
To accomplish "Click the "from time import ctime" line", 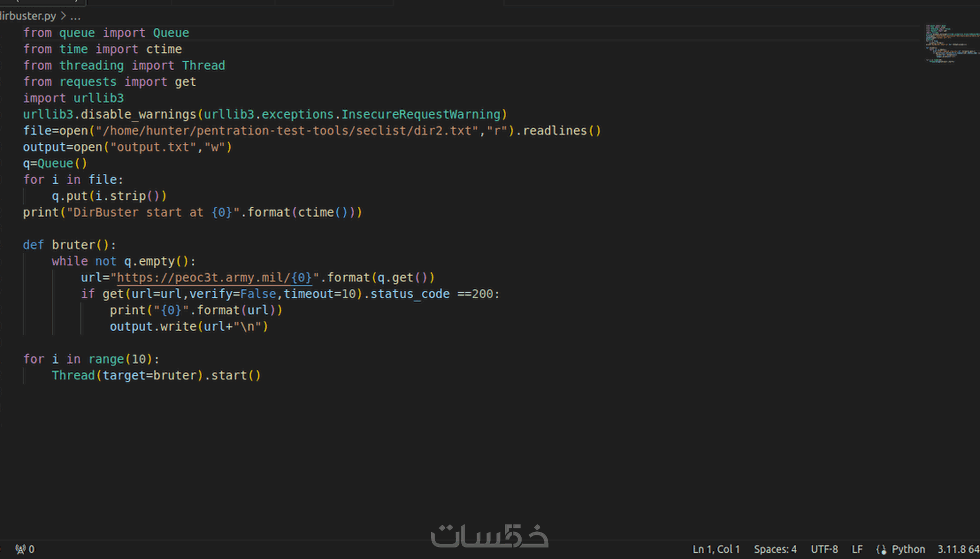I will point(103,49).
